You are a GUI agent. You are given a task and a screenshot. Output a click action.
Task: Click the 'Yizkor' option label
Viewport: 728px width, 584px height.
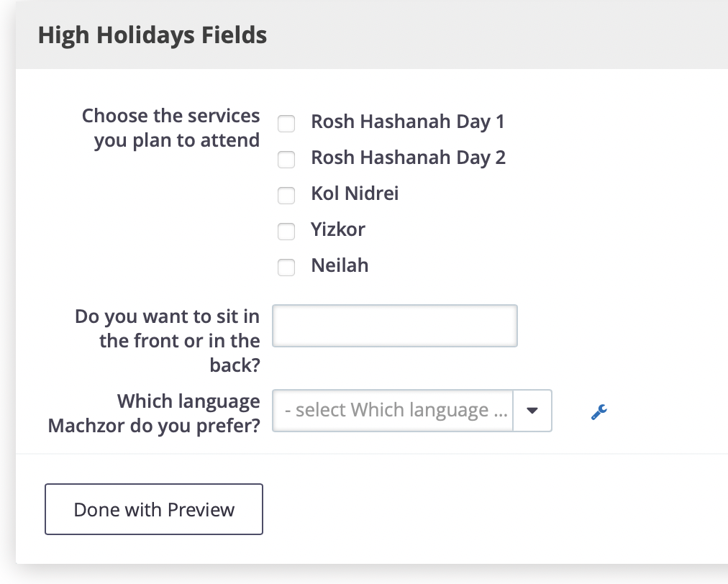click(x=338, y=229)
